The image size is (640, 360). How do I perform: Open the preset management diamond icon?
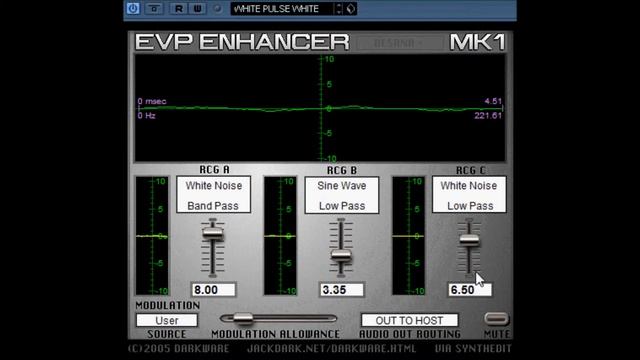pos(351,9)
